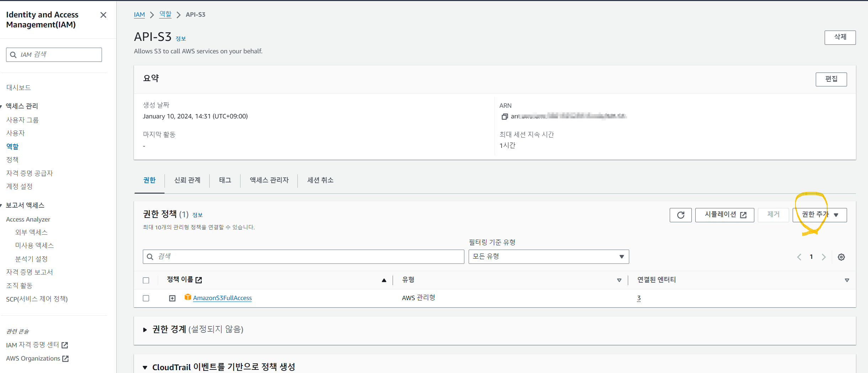The width and height of the screenshot is (868, 373).
Task: Switch to 태그 tab
Action: click(x=225, y=180)
